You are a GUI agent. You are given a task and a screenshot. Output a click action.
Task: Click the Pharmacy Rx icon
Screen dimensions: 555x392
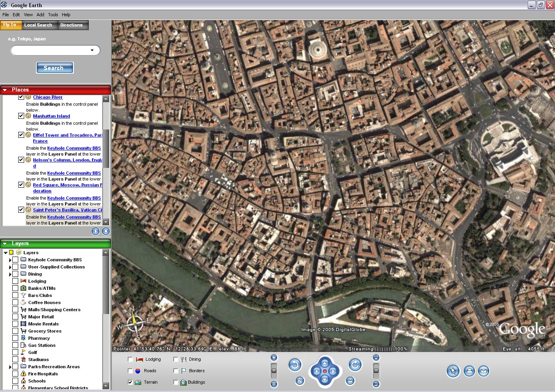click(x=23, y=338)
